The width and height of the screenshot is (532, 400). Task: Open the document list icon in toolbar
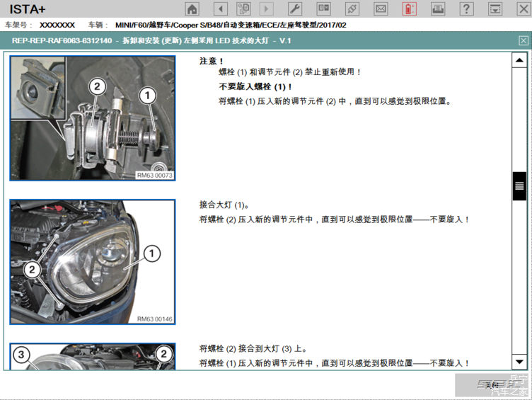coord(243,8)
